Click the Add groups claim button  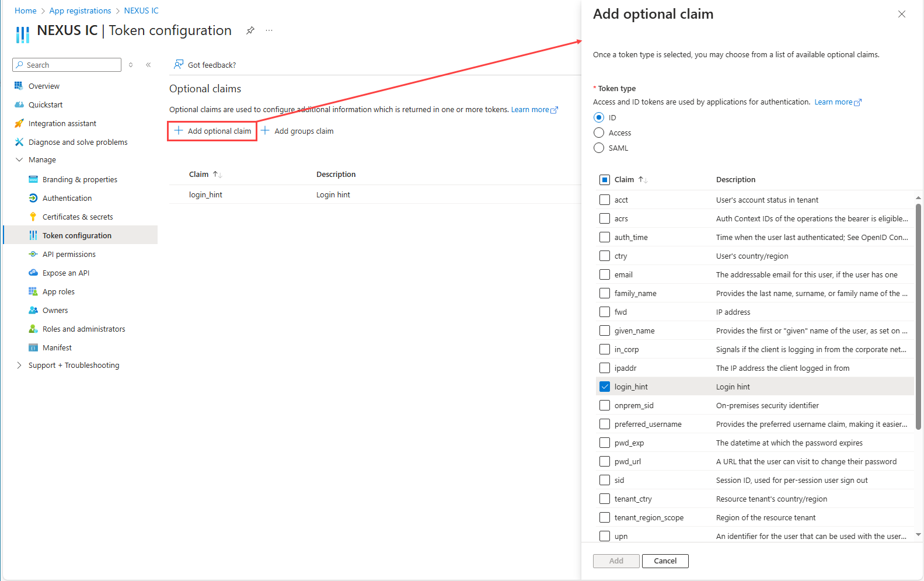(x=298, y=131)
